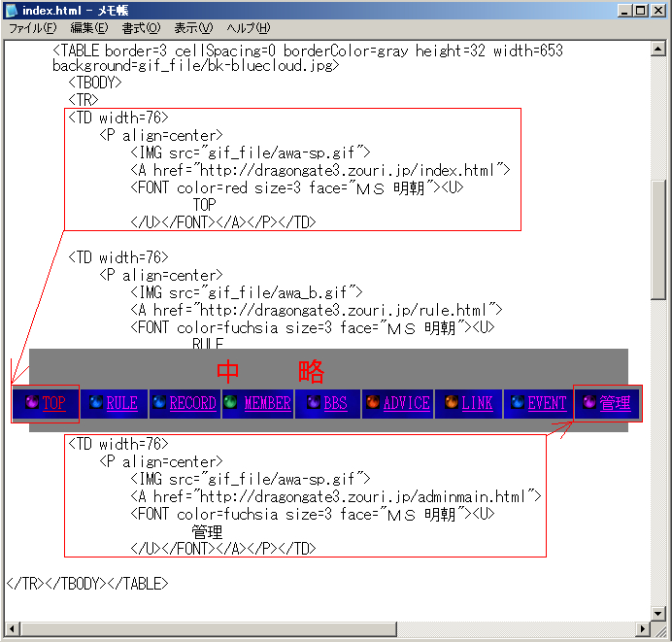Click the rule.html href line
The height and width of the screenshot is (642, 672).
coord(317,310)
